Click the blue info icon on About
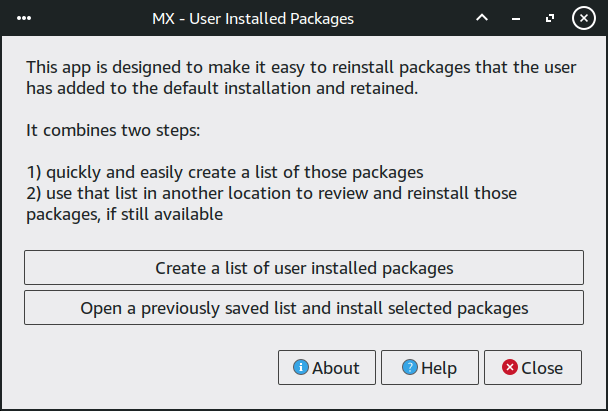 [300, 367]
